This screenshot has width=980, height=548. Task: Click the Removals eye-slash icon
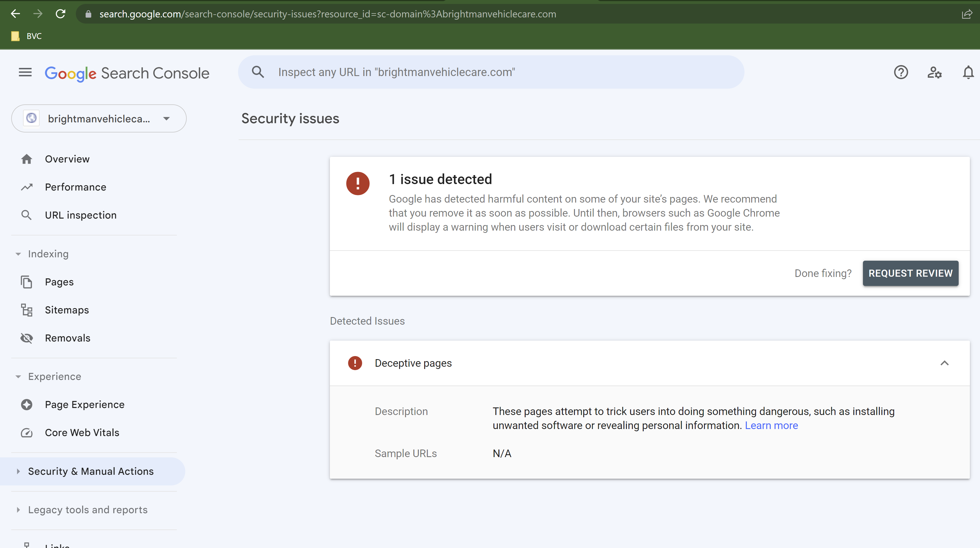pyautogui.click(x=27, y=338)
